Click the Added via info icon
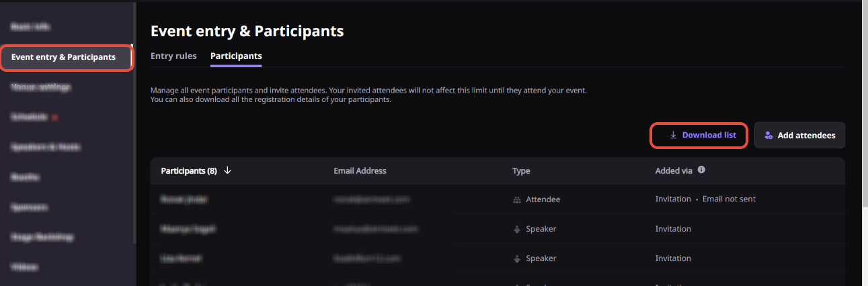This screenshot has height=286, width=868. pyautogui.click(x=701, y=170)
